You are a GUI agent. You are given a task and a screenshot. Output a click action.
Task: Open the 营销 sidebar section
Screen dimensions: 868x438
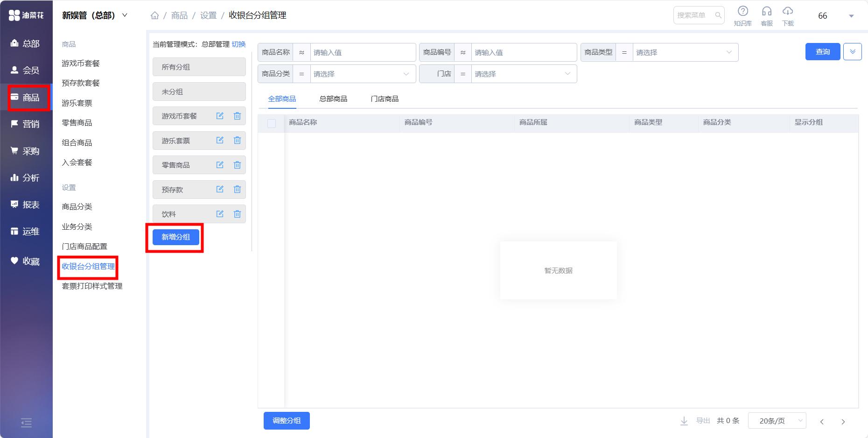pyautogui.click(x=26, y=124)
